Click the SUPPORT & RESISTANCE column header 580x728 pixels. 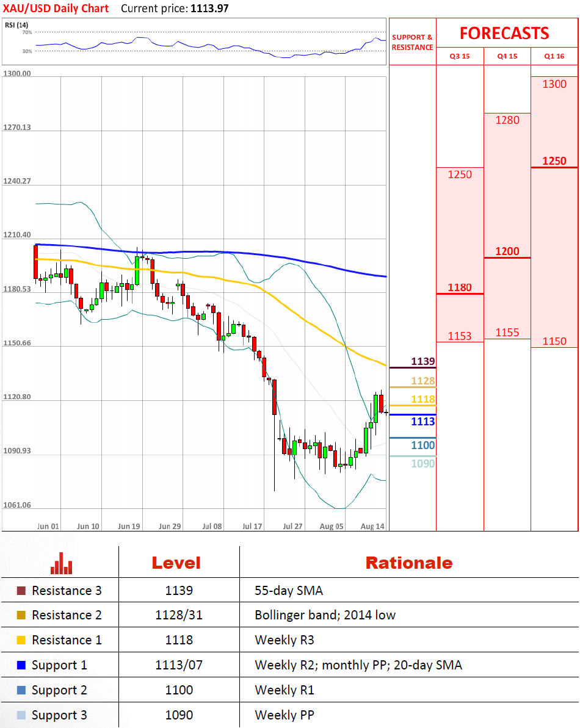[x=412, y=42]
